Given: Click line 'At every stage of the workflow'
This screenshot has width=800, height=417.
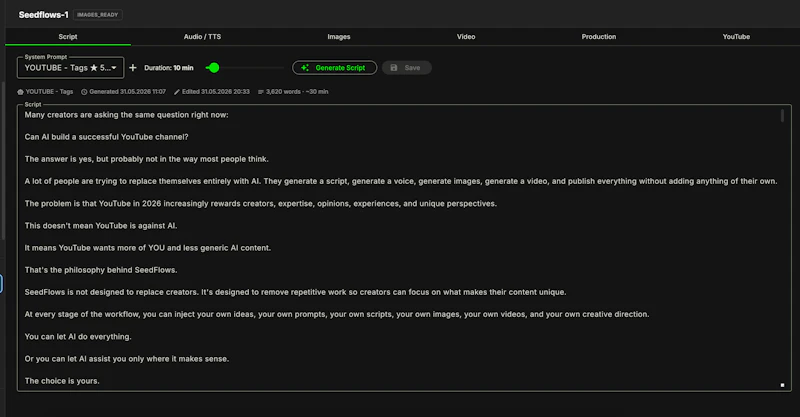Looking at the screenshot, I should point(337,314).
